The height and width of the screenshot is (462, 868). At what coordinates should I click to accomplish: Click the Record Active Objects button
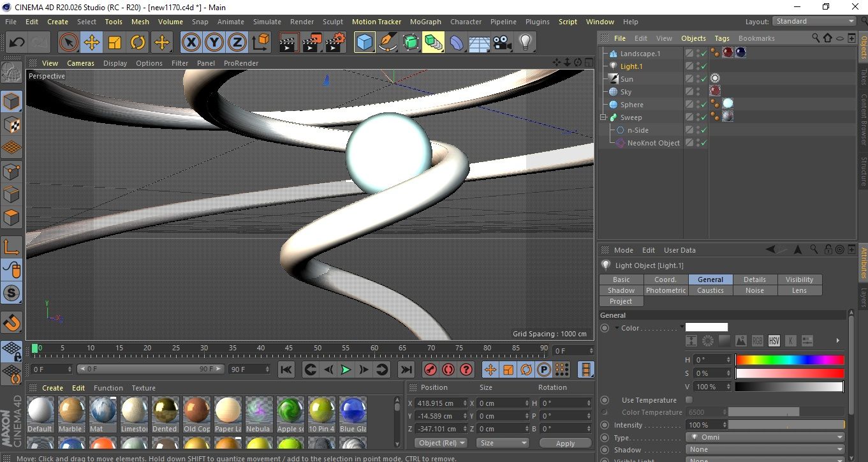click(x=430, y=369)
